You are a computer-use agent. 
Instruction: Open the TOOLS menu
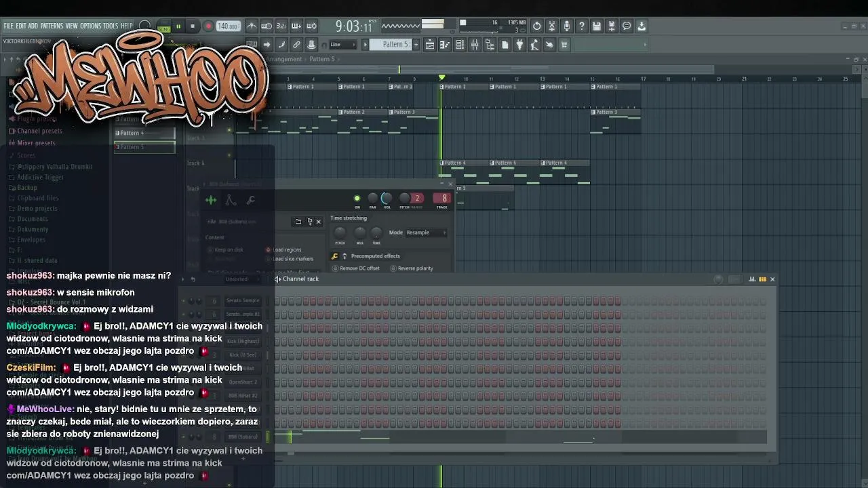(111, 26)
